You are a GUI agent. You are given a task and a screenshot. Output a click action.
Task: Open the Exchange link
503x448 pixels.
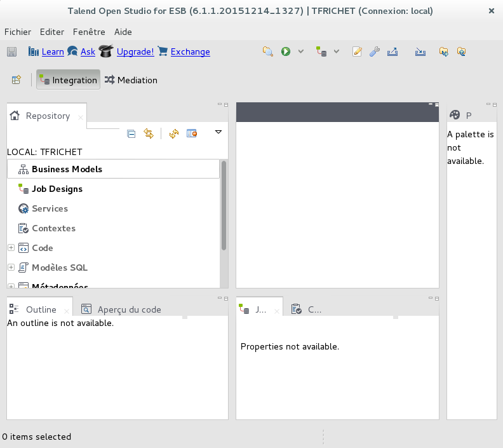pyautogui.click(x=191, y=51)
